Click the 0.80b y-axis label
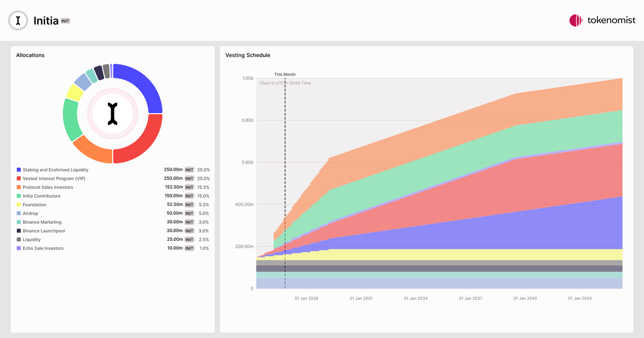 [x=247, y=120]
